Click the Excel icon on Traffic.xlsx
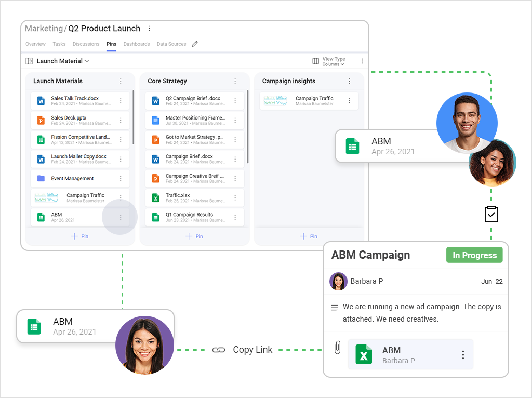532x398 pixels. click(x=155, y=197)
